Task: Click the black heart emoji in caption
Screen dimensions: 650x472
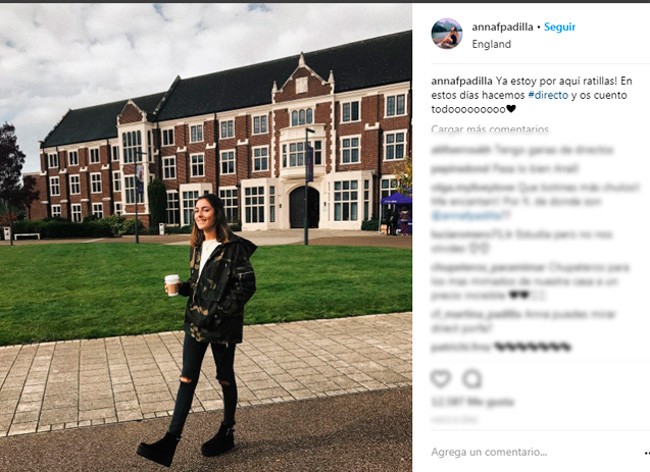Action: coord(511,109)
